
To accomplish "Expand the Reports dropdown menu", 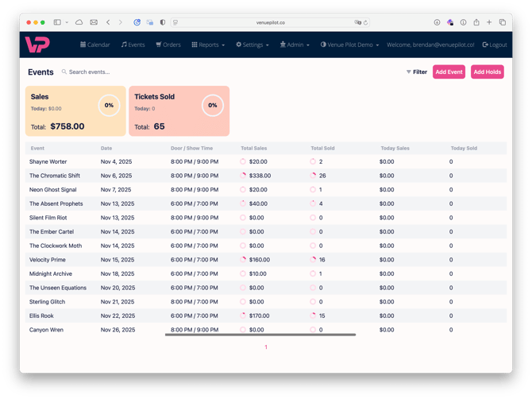I will coord(209,45).
